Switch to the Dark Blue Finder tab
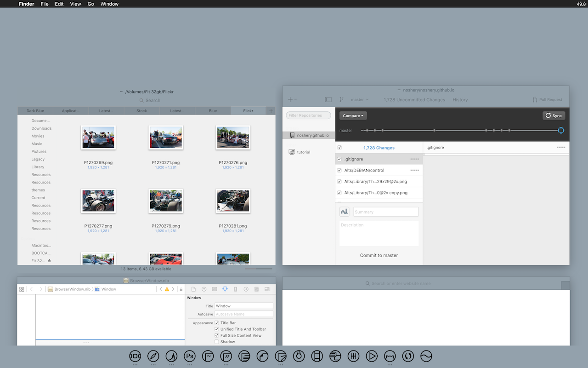 35,111
